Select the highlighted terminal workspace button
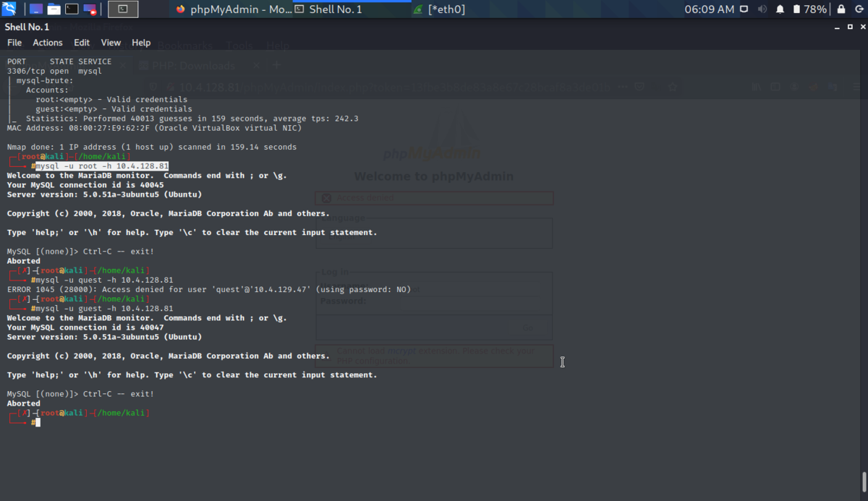 (x=123, y=9)
